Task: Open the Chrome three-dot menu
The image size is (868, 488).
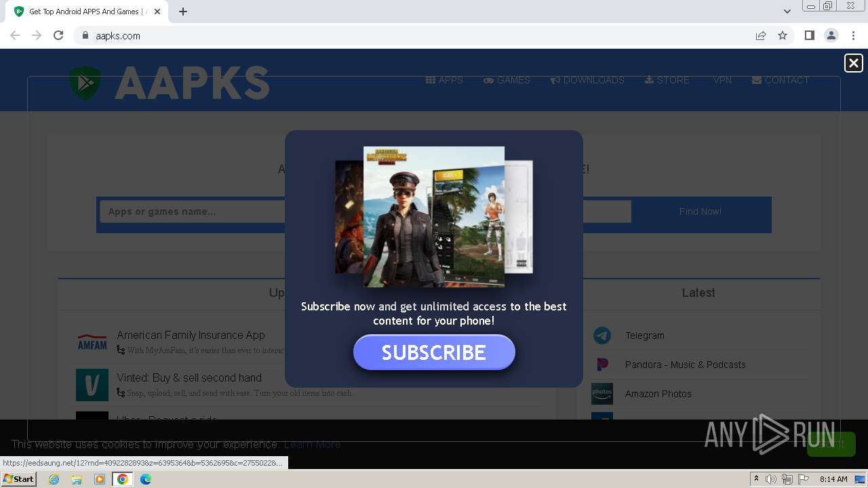Action: (853, 35)
